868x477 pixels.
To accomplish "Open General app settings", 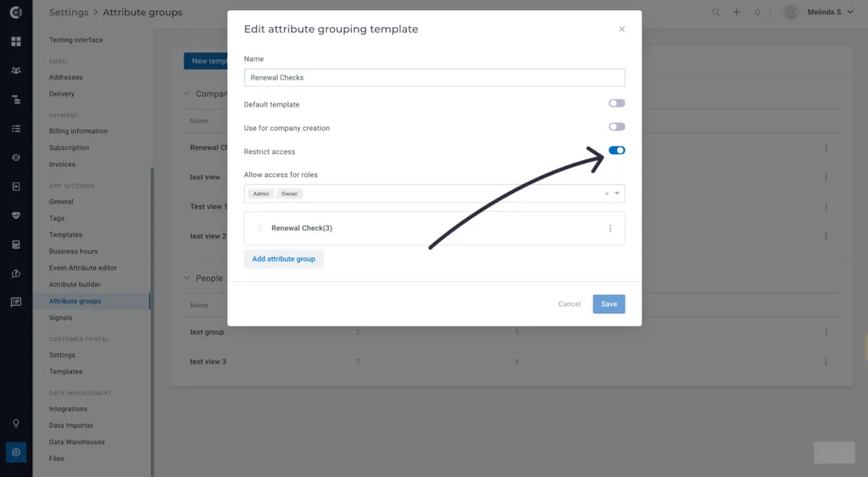I will (x=61, y=202).
